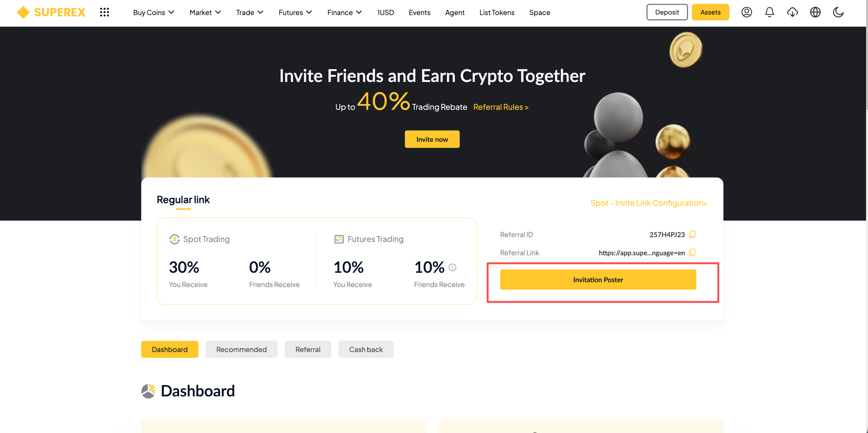The width and height of the screenshot is (868, 433).
Task: Toggle dark mode moon icon
Action: coord(838,13)
